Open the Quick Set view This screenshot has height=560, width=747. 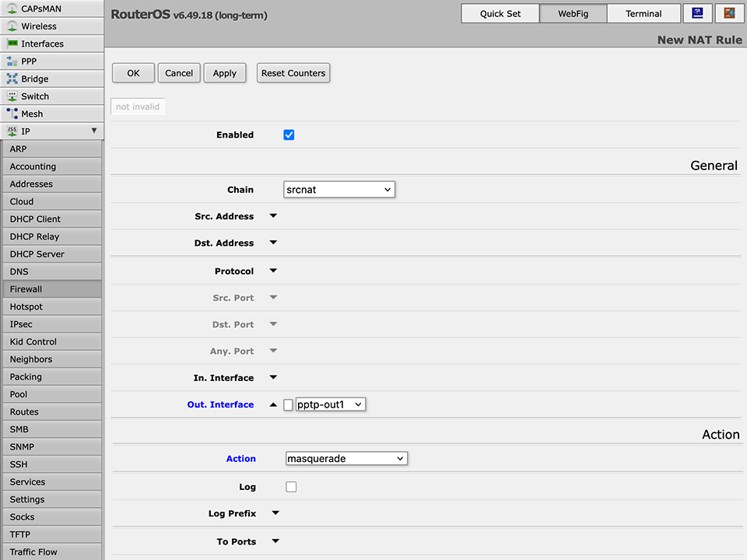pos(500,13)
